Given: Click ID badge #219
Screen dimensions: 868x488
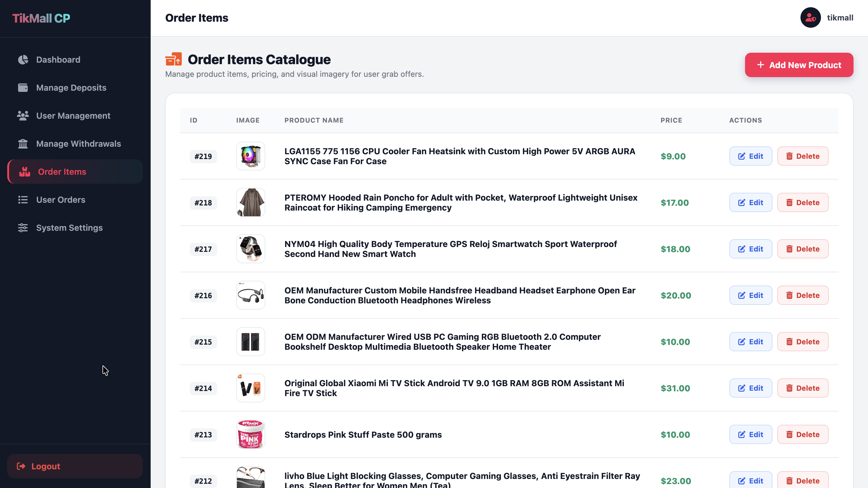Looking at the screenshot, I should click(x=203, y=156).
